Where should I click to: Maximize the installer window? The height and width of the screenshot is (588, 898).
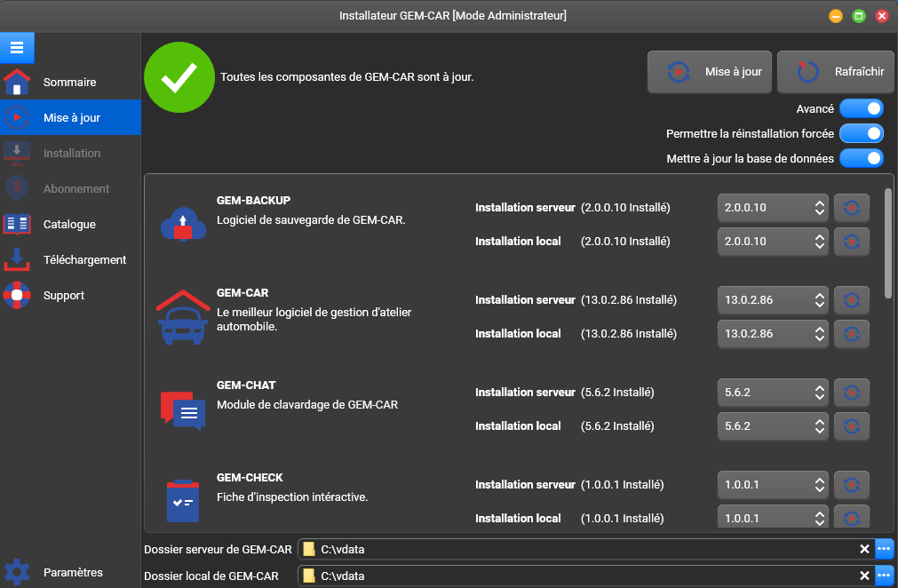(859, 16)
